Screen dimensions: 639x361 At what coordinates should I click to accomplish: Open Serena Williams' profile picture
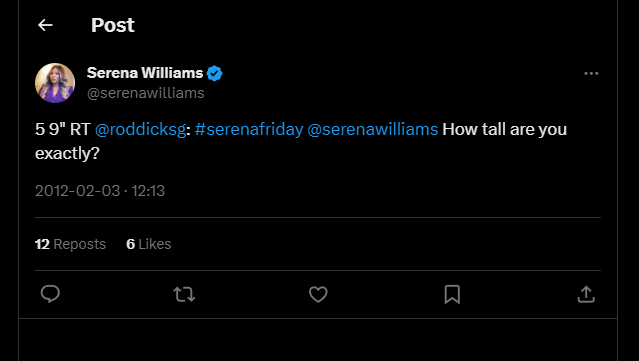pos(55,83)
